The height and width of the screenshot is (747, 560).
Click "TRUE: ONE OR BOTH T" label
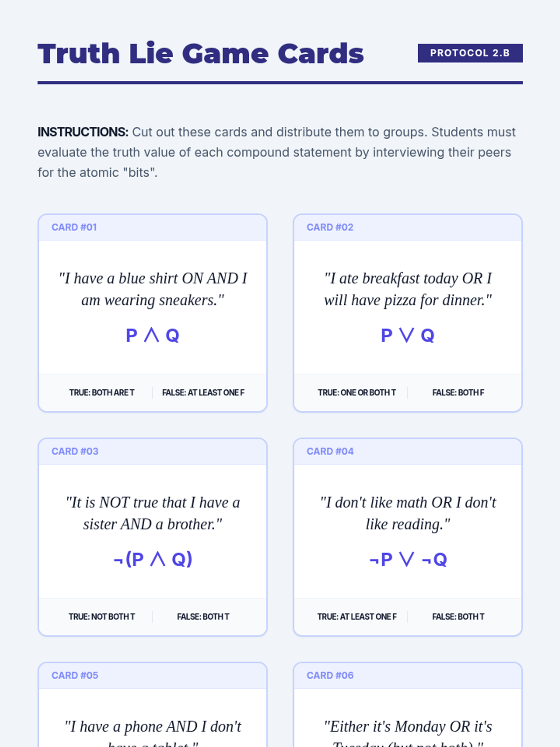(x=357, y=393)
